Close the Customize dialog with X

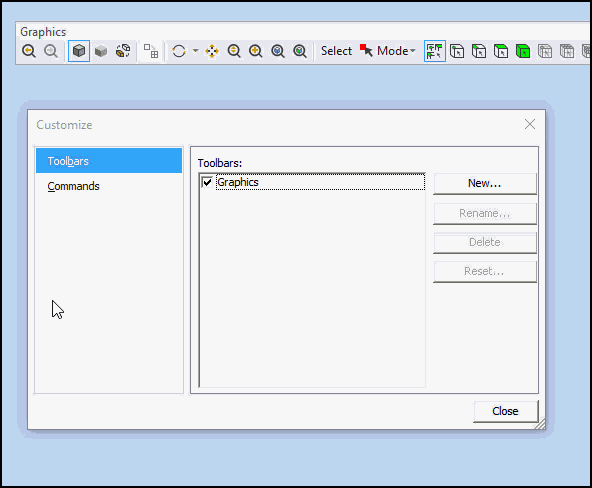click(530, 124)
